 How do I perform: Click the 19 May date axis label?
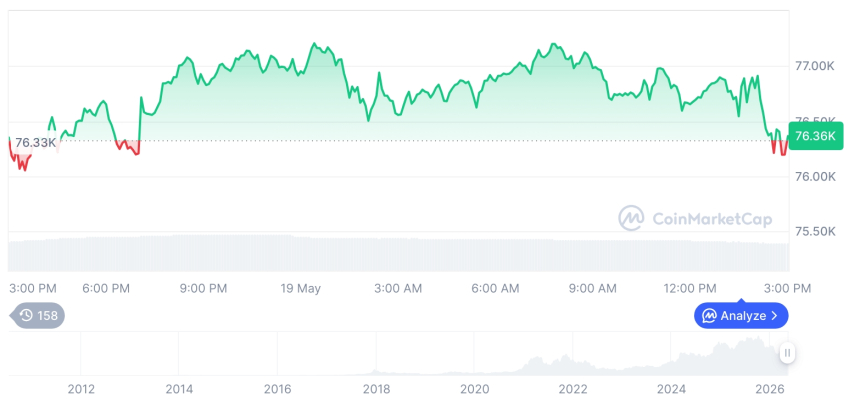click(300, 289)
